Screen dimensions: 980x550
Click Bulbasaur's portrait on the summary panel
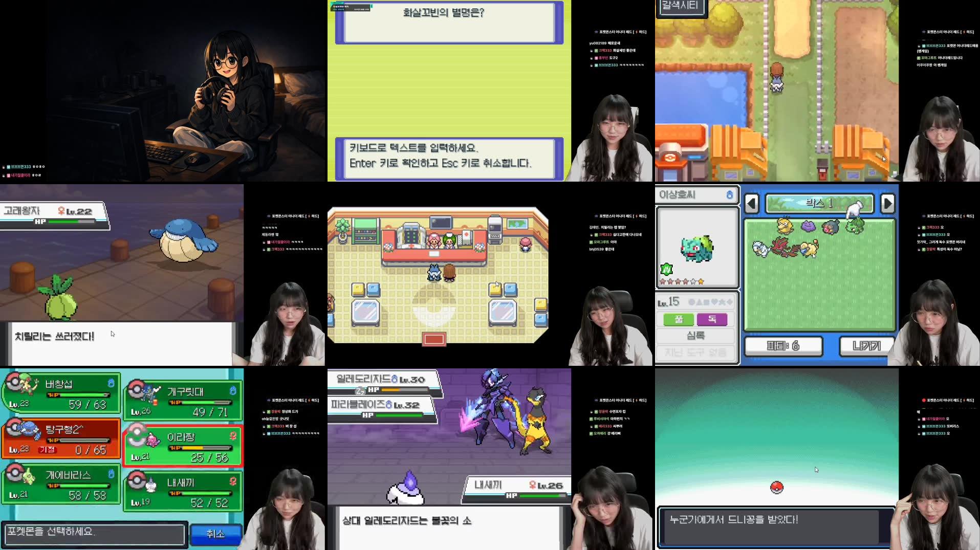698,249
